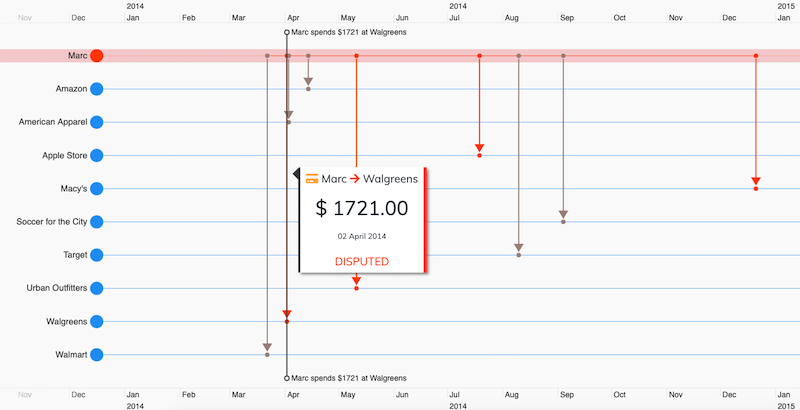The width and height of the screenshot is (800, 410).
Task: Click the Walgreens entity circle
Action: 96,321
